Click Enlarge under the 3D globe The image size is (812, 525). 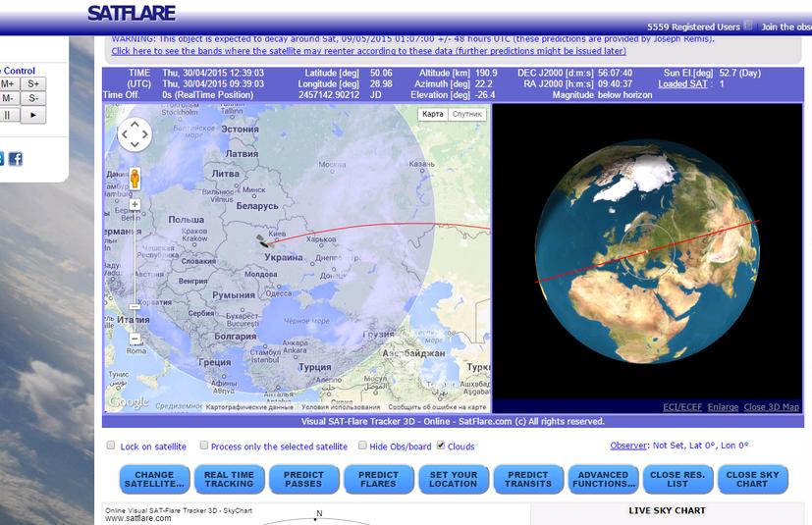pos(723,407)
